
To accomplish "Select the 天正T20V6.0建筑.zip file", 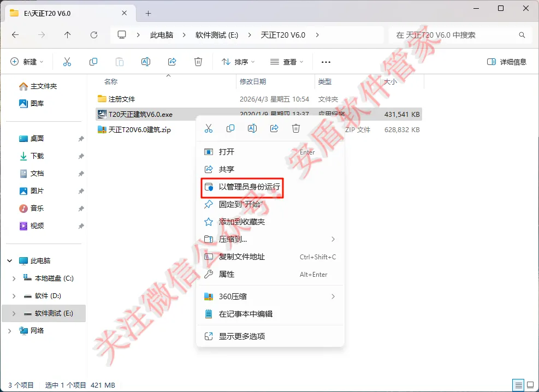I will [134, 129].
